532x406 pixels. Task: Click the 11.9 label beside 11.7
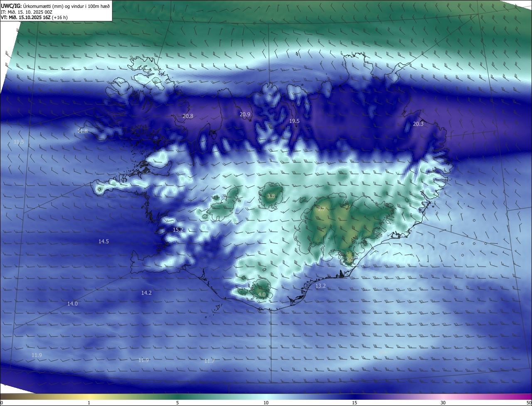pos(143,360)
